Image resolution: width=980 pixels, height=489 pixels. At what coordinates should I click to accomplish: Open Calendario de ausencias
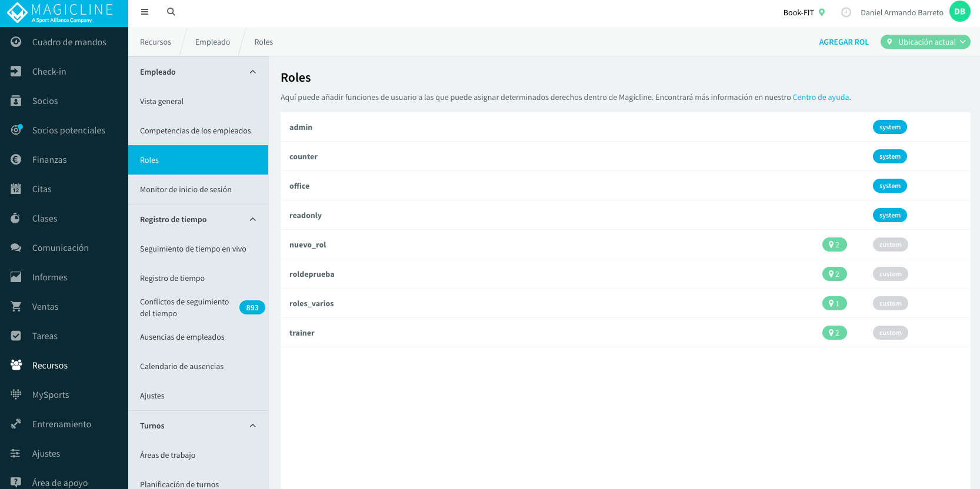[198, 366]
